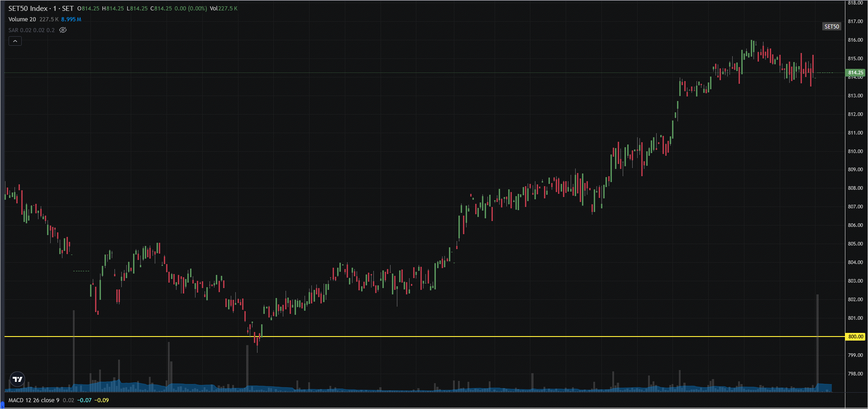Click the green 814.25 last price label

pos(855,72)
